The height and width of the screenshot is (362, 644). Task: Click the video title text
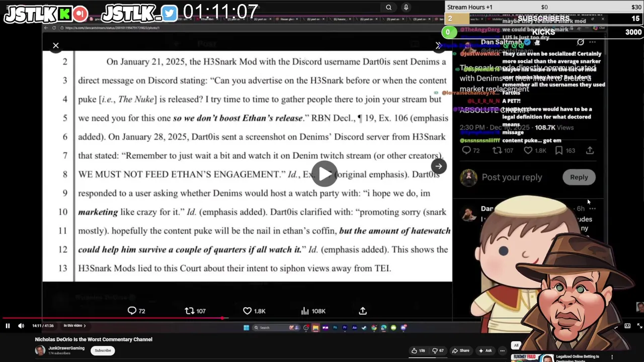(x=94, y=339)
